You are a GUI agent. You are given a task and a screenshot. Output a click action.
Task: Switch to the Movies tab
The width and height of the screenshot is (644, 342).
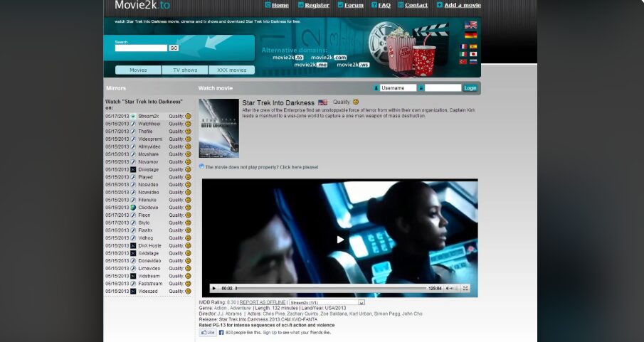point(138,70)
